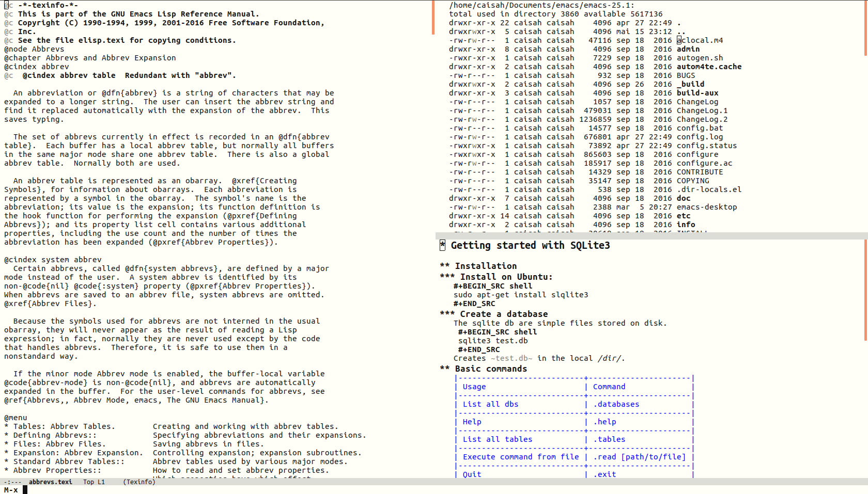This screenshot has width=868, height=494.
Task: Select the .dir-locals.el file entry
Action: click(709, 189)
